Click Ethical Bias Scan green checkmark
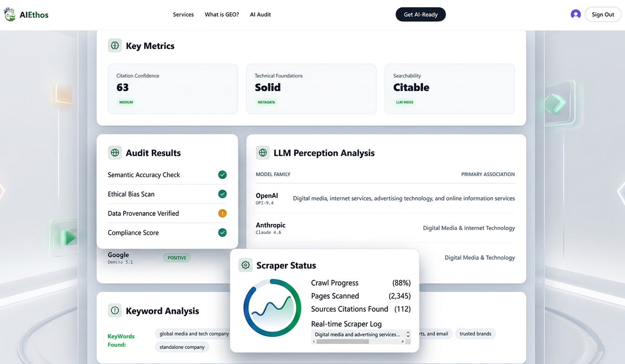Image resolution: width=625 pixels, height=364 pixels. coord(223,194)
